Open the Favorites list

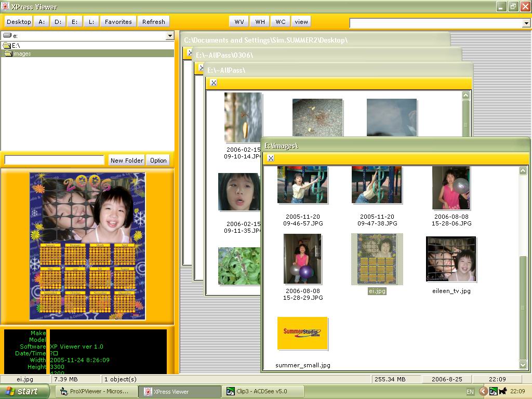pos(118,22)
